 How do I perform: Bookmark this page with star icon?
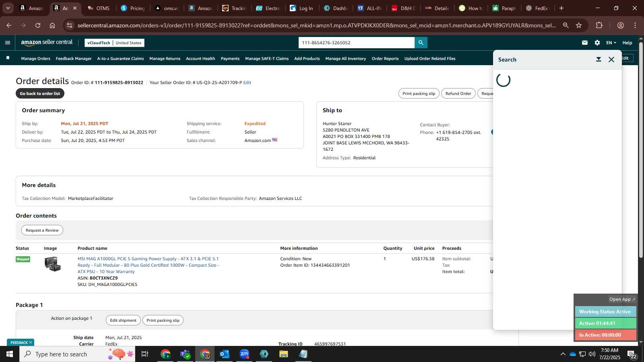[579, 25]
